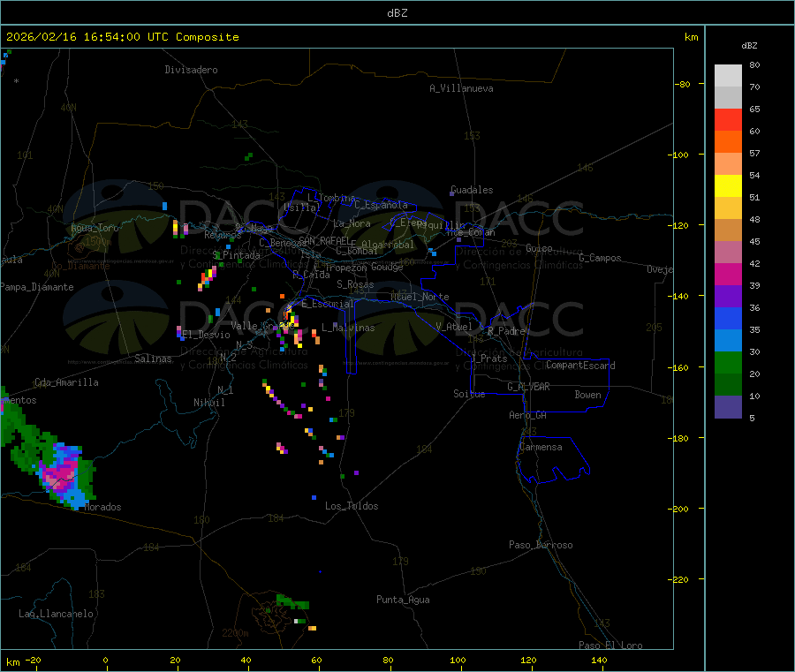Click the G_ALVEAR city label
The image size is (795, 672).
click(528, 387)
